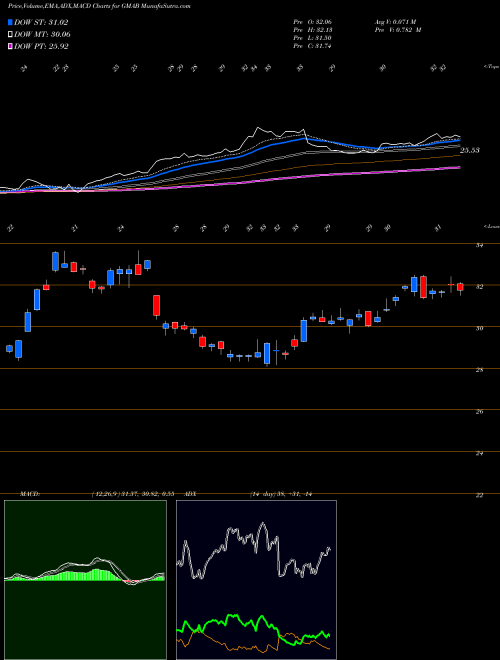Click the 26 price axis label
Viewport: 500px width, 660px height.
(x=479, y=412)
